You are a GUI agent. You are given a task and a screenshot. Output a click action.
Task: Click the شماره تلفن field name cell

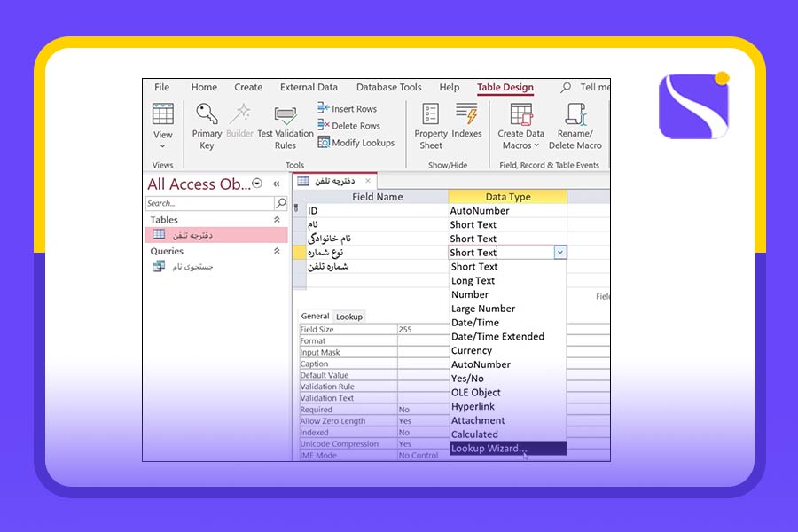[377, 266]
